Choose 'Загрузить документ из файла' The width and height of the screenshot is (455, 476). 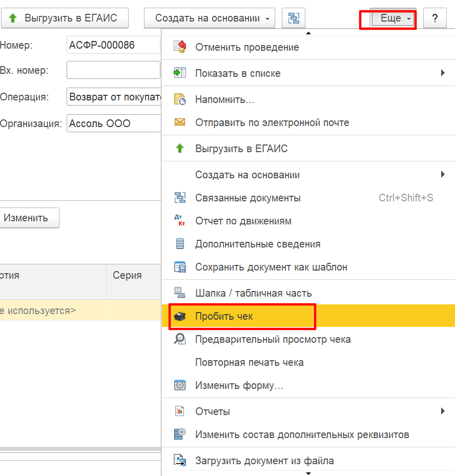[x=308, y=461]
